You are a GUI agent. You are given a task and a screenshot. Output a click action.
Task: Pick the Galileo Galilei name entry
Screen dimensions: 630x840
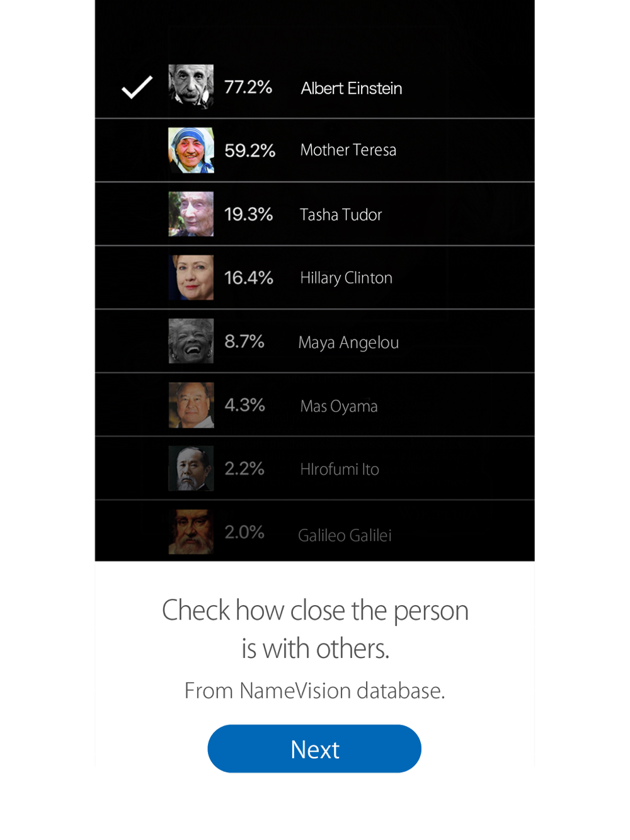click(345, 535)
